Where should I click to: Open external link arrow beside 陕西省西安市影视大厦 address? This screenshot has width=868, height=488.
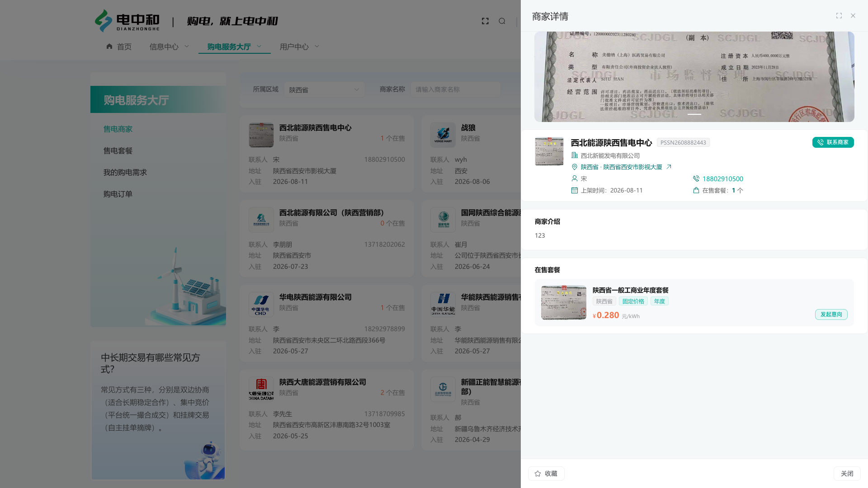tap(669, 167)
